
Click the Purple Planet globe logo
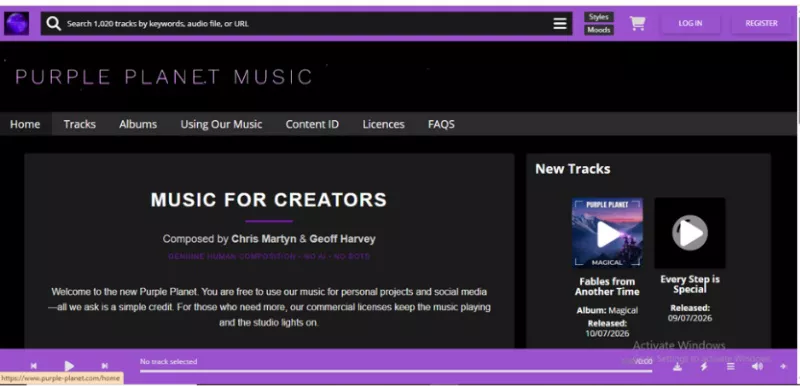(x=16, y=23)
